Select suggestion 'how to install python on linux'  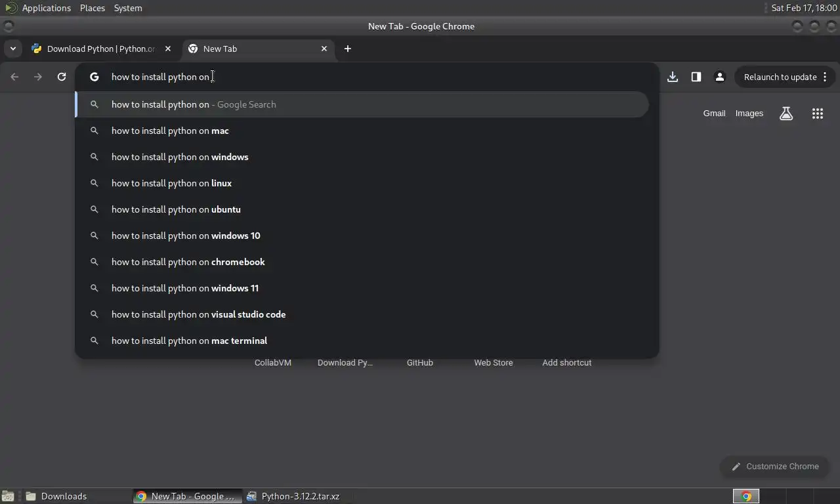(x=362, y=183)
